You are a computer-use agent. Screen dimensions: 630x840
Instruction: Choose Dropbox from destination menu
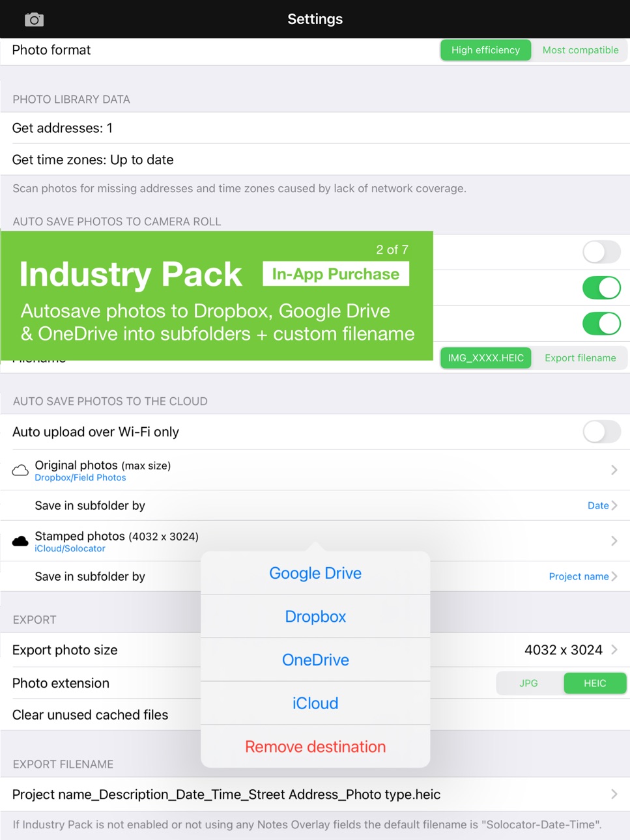click(315, 617)
